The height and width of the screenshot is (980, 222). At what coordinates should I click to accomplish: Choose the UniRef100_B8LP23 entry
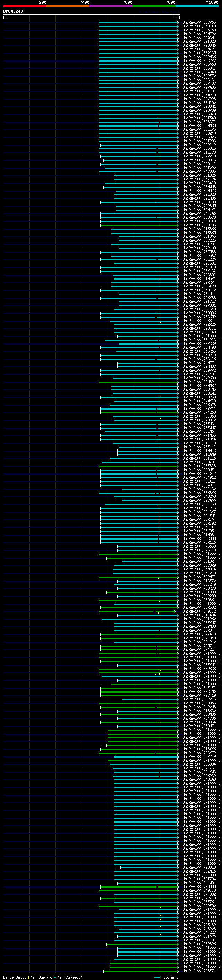coord(199,340)
